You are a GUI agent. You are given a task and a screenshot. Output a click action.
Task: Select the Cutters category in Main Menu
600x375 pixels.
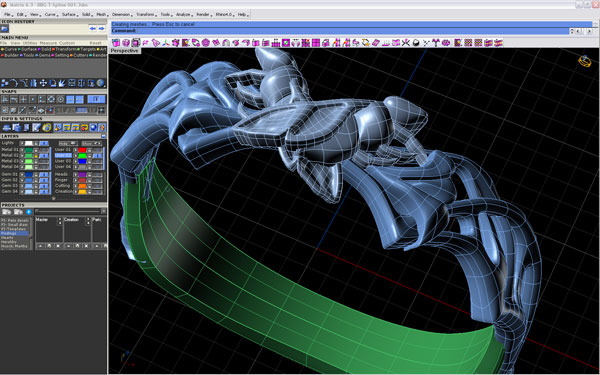pyautogui.click(x=80, y=55)
